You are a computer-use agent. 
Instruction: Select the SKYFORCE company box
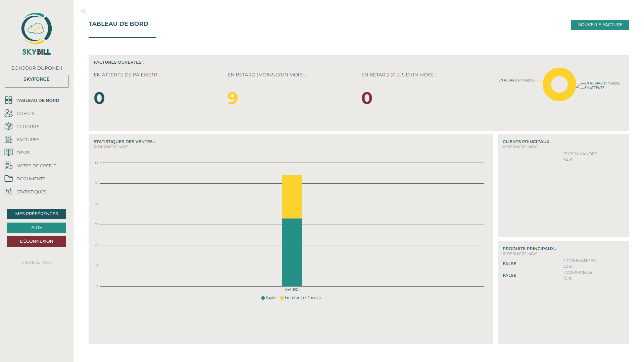click(37, 81)
